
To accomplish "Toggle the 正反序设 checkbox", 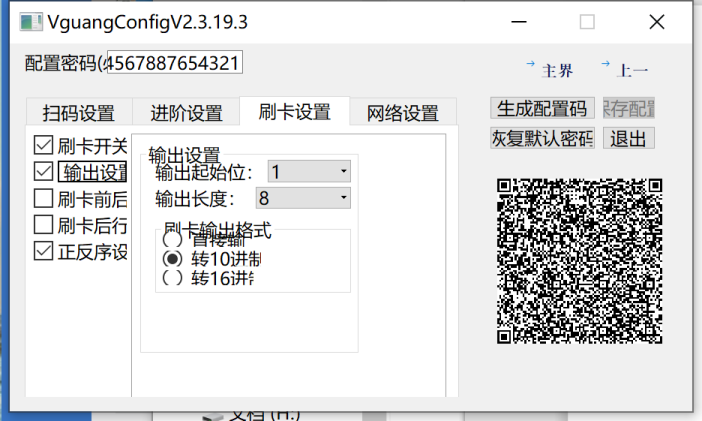I will coord(43,251).
